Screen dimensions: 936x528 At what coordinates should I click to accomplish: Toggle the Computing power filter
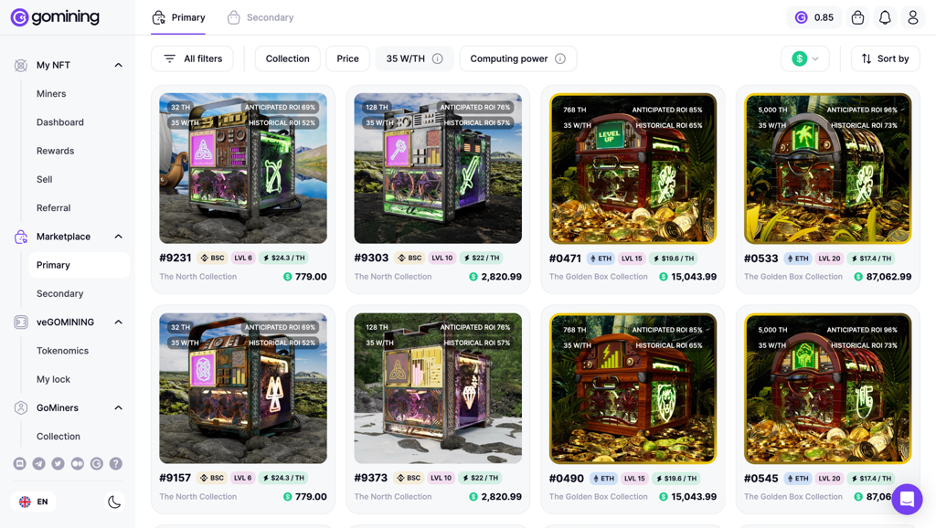point(518,58)
